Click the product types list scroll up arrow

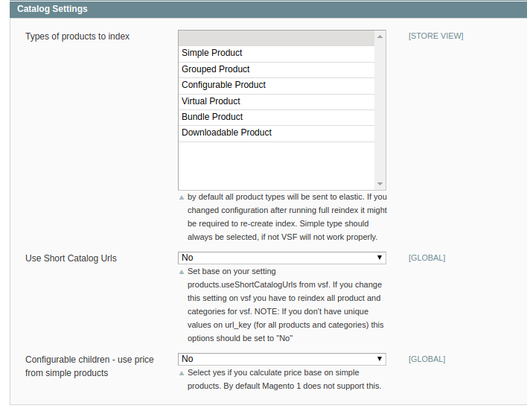click(380, 36)
